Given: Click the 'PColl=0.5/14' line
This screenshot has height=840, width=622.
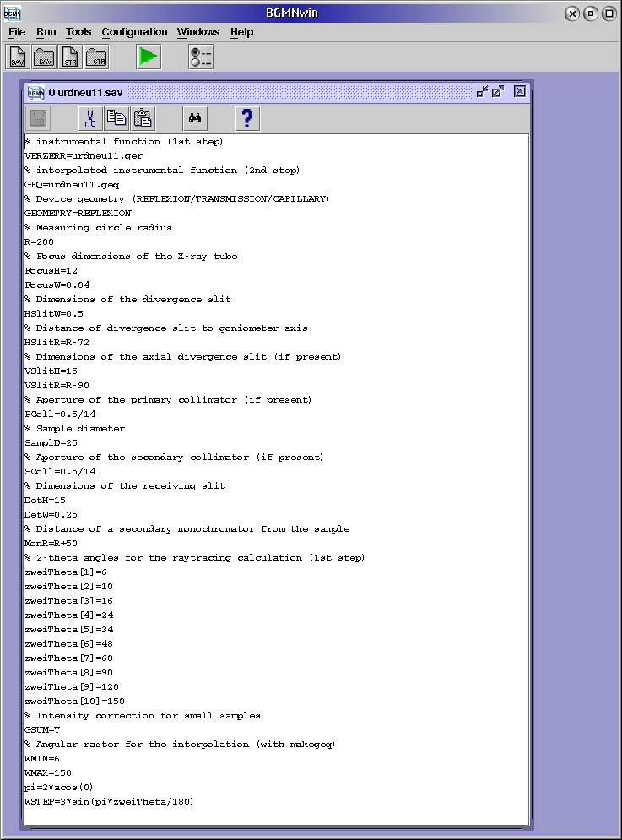Looking at the screenshot, I should point(60,415).
